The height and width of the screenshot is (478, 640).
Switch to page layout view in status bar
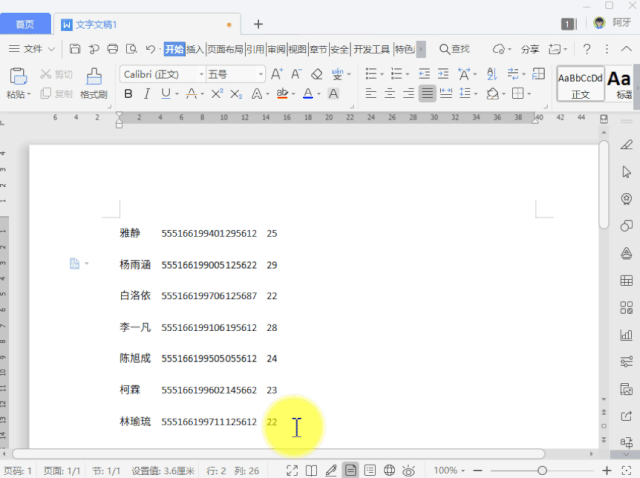point(351,471)
